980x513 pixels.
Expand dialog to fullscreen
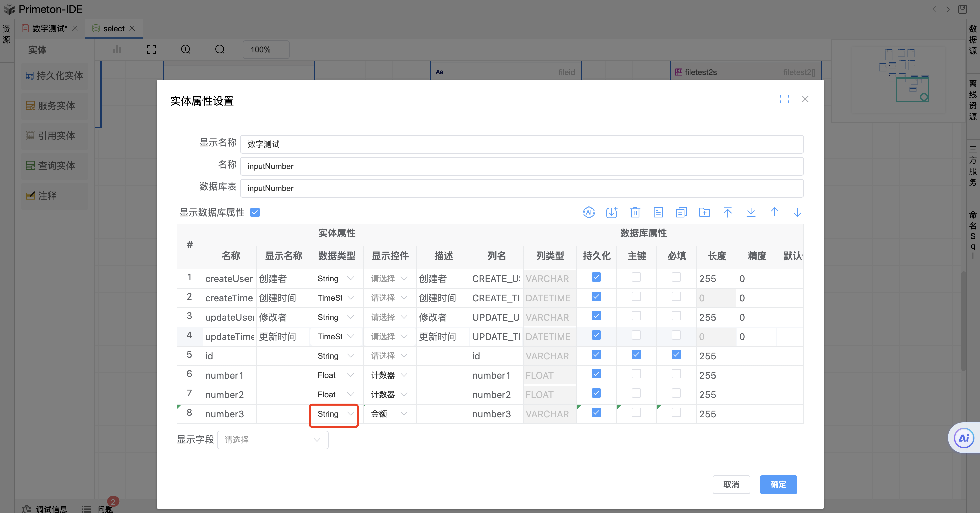784,99
